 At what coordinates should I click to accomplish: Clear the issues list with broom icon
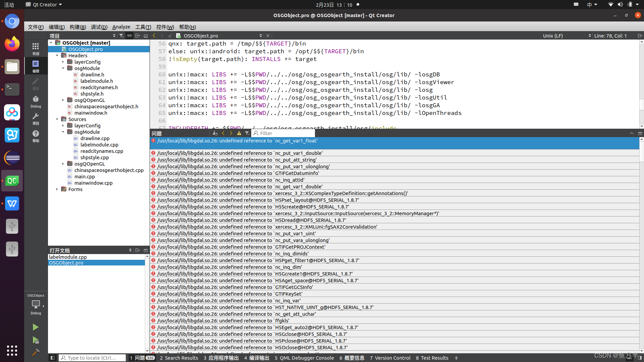(215, 133)
